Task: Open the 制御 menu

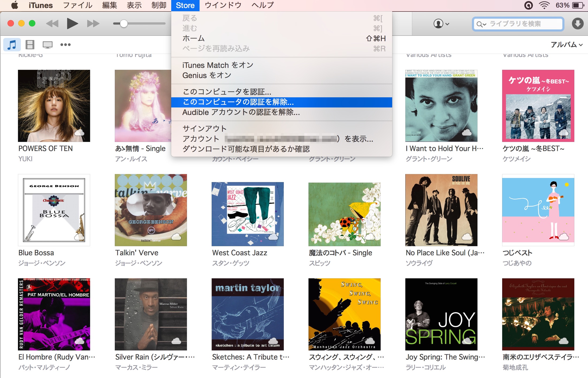Action: click(159, 5)
